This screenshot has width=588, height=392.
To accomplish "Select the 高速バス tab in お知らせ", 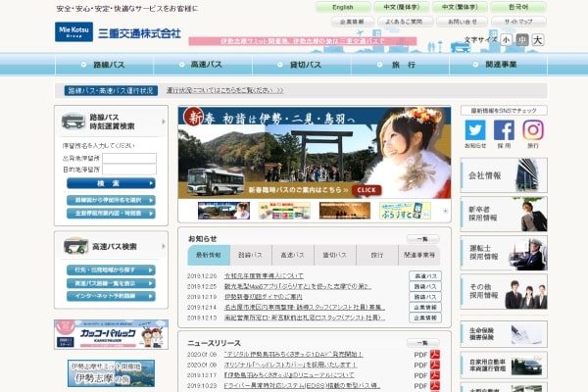I will point(293,255).
